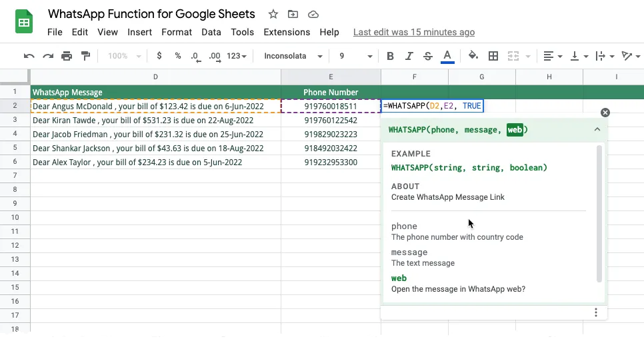Click the print icon
The image size is (644, 353).
click(x=67, y=56)
